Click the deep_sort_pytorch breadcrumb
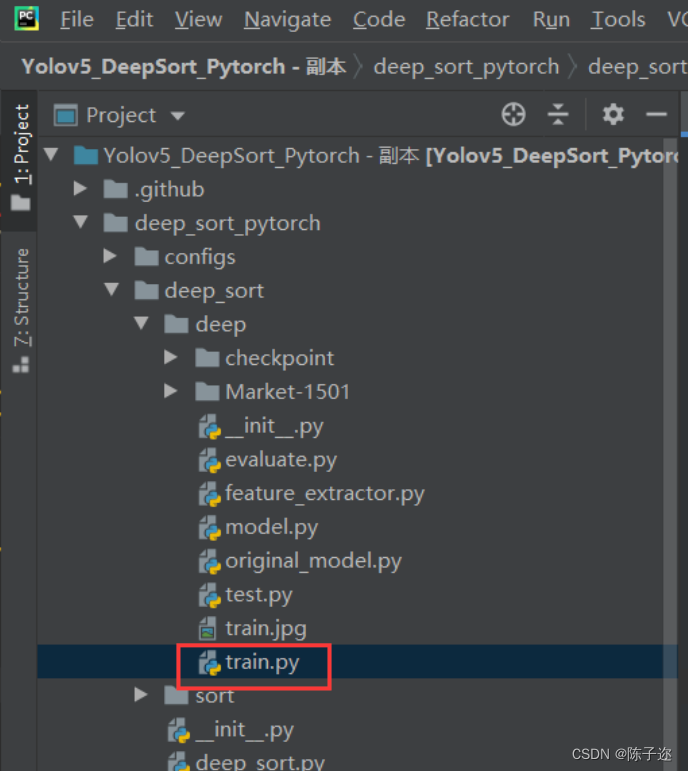The image size is (688, 771). (x=466, y=67)
